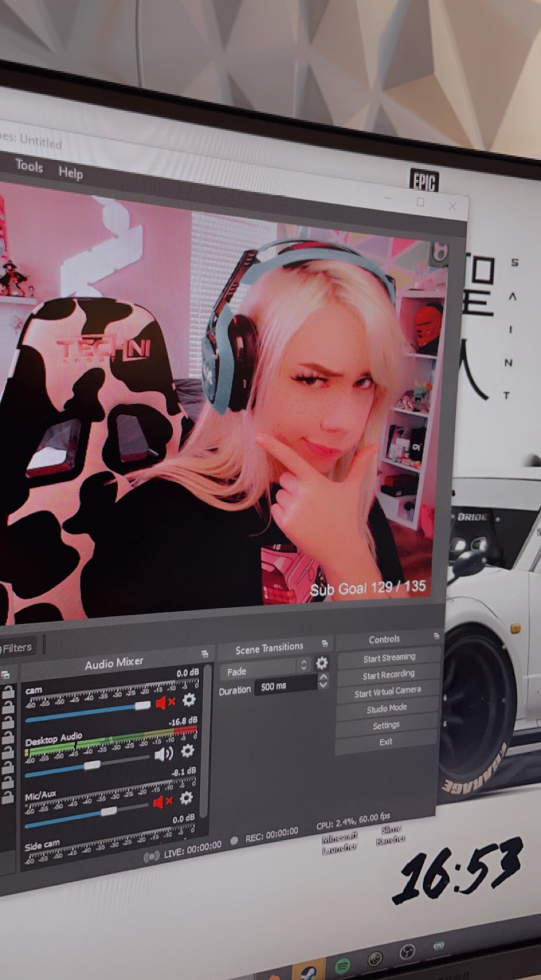The image size is (541, 980).
Task: Click Start Streaming
Action: point(389,657)
